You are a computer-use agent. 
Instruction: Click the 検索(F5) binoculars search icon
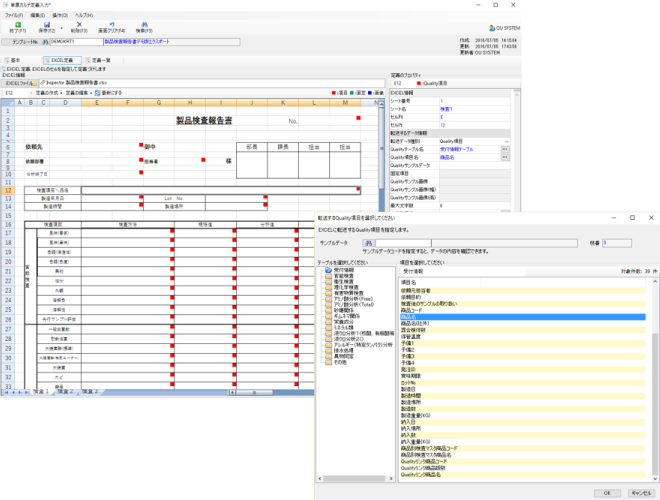(x=144, y=25)
